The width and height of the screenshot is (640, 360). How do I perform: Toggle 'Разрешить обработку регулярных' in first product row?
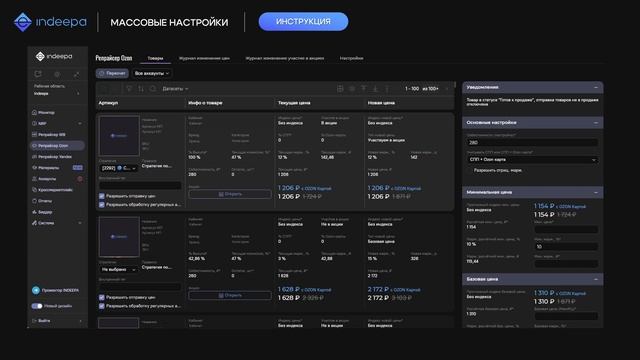click(x=102, y=204)
